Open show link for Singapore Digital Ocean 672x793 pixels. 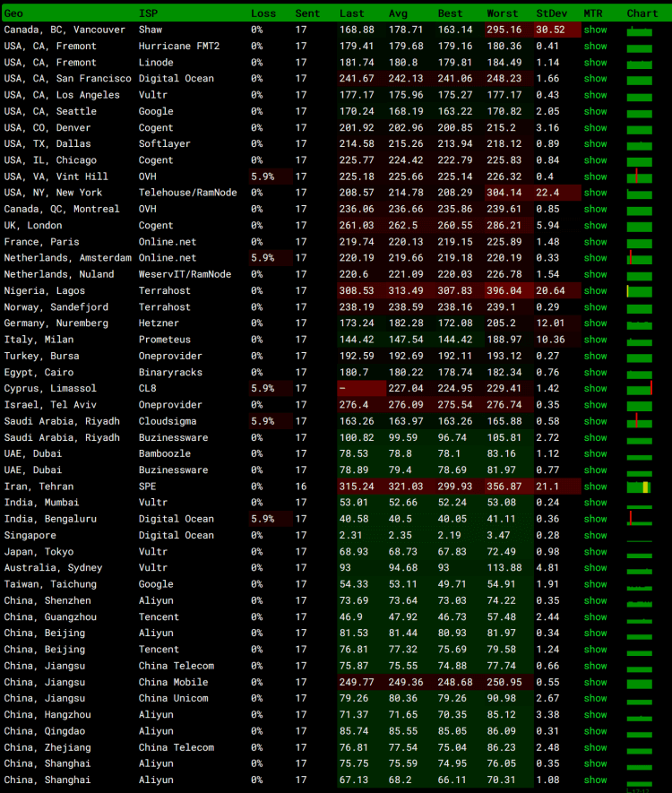[x=595, y=535]
